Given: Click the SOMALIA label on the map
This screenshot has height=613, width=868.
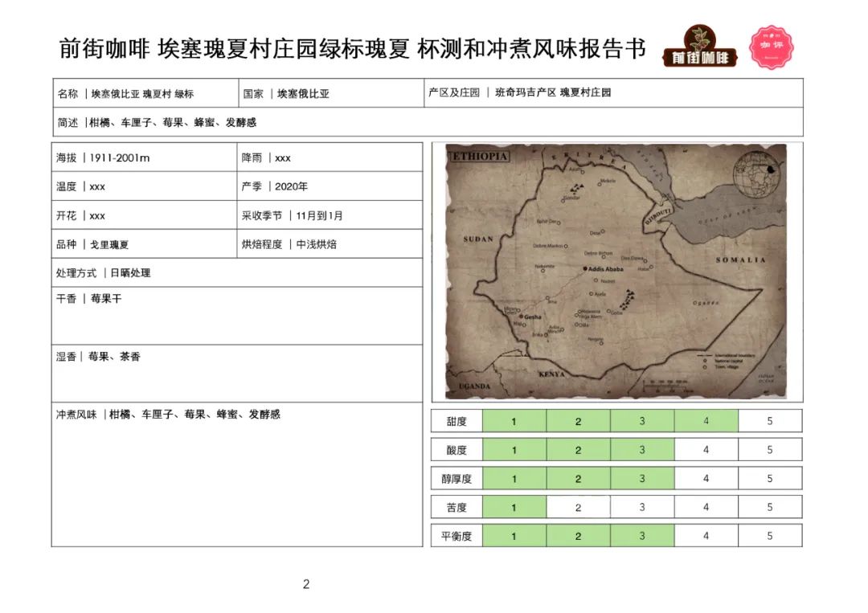Looking at the screenshot, I should pos(741,260).
